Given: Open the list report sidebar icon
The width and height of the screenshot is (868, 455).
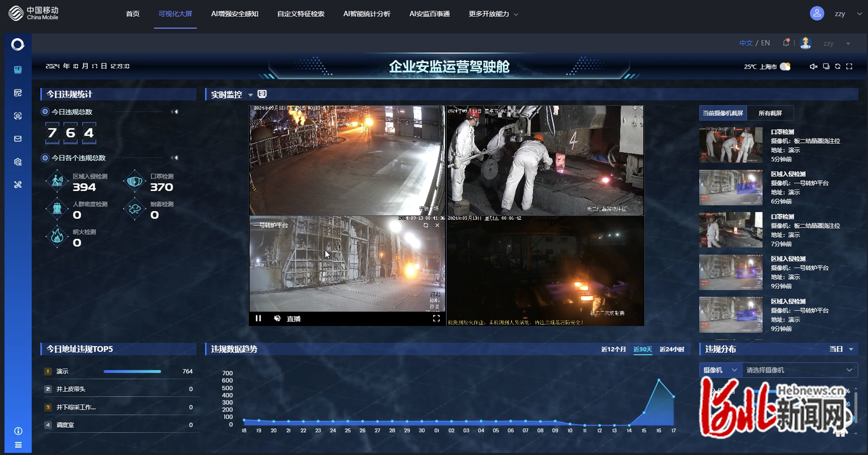Looking at the screenshot, I should [x=18, y=93].
